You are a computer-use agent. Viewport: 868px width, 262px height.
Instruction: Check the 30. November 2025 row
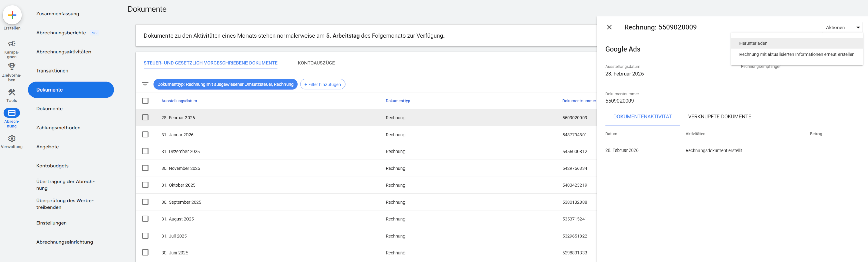(x=145, y=168)
